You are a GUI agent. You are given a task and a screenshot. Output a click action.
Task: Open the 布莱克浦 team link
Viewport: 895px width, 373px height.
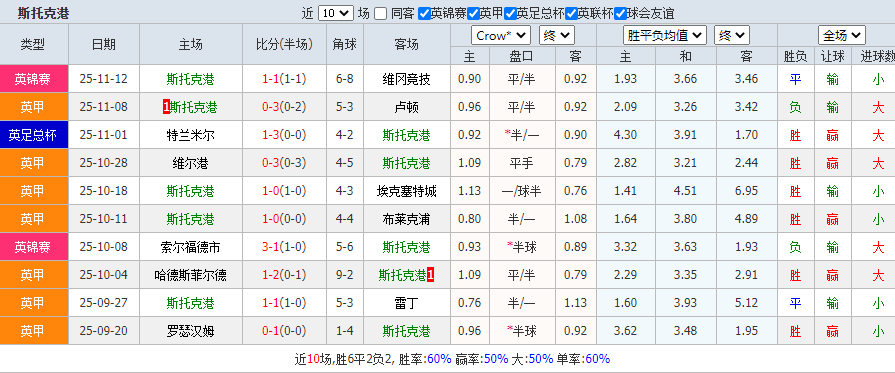tap(406, 219)
